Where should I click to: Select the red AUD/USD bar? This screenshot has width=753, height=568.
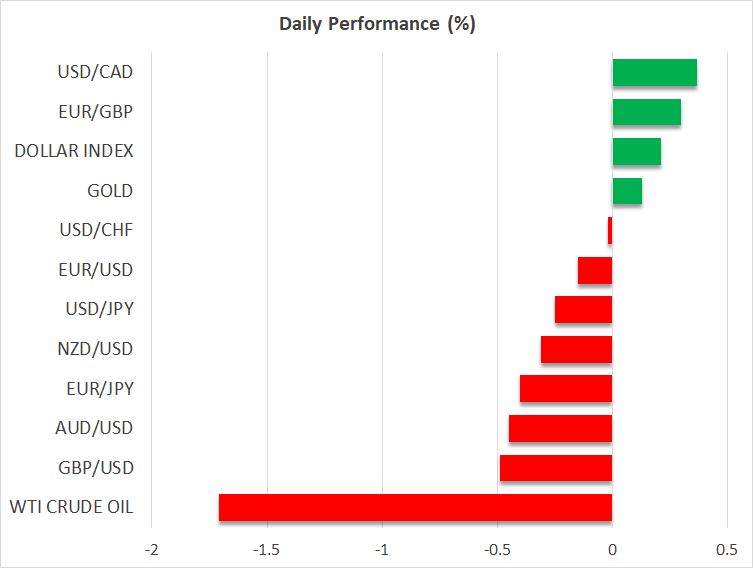tap(560, 428)
